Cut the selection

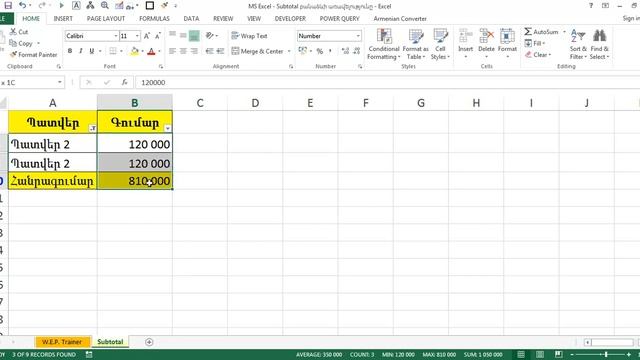click(x=19, y=32)
